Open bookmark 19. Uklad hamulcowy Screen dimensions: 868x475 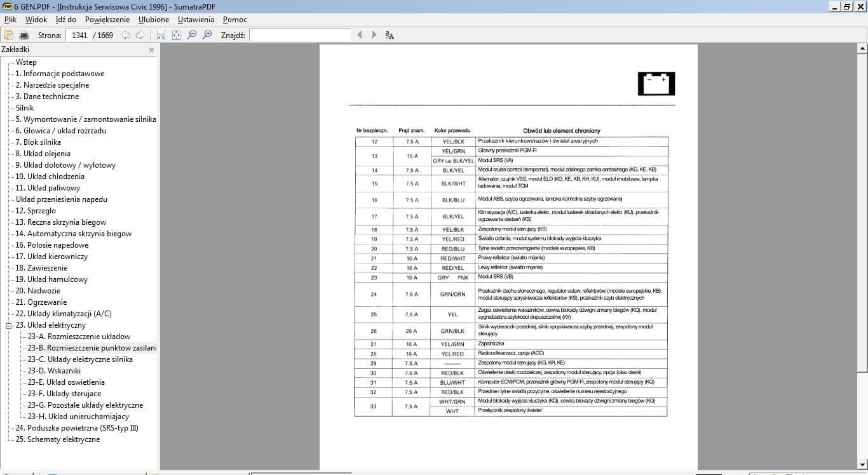coord(51,279)
